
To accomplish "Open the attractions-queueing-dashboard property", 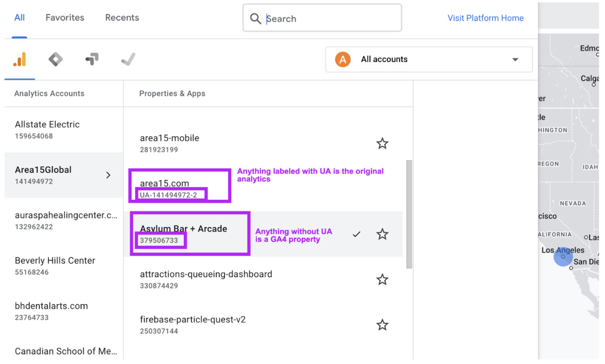I will [263, 279].
